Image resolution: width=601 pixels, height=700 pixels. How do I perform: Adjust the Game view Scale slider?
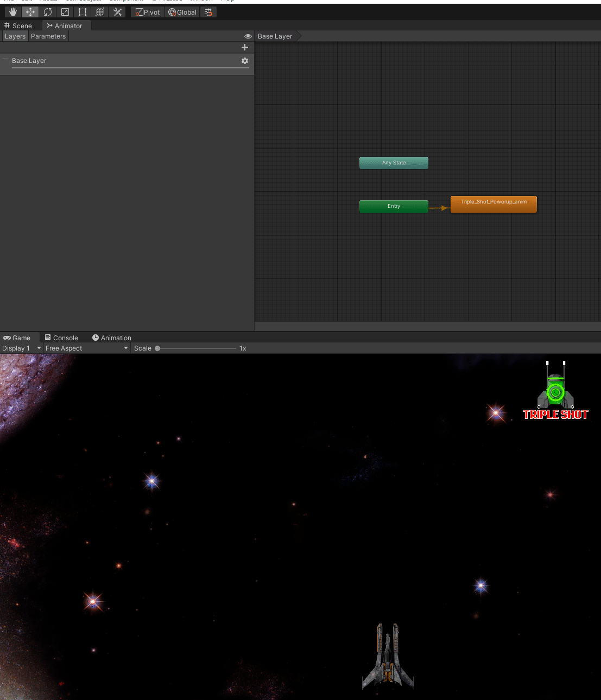[x=196, y=348]
